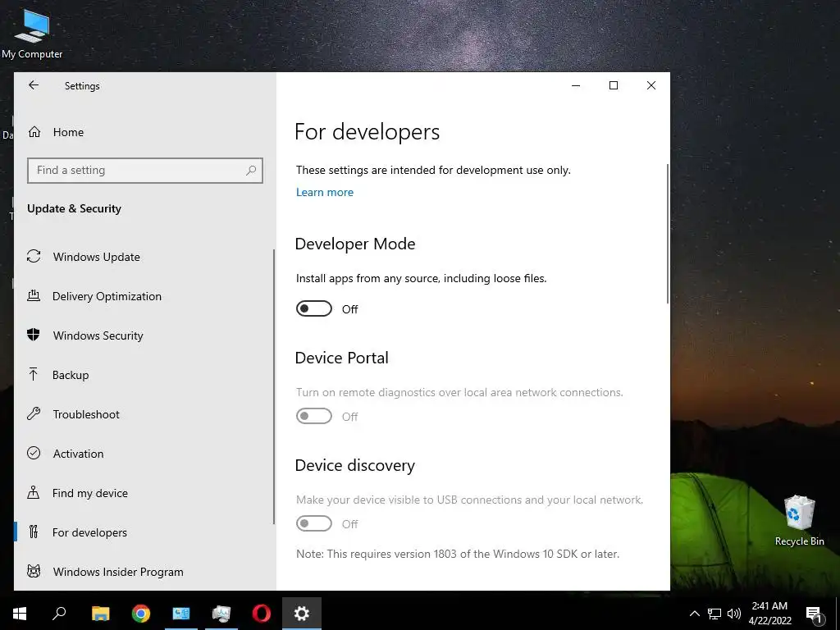Viewport: 840px width, 630px height.
Task: Open the Windows Start menu
Action: click(x=20, y=614)
